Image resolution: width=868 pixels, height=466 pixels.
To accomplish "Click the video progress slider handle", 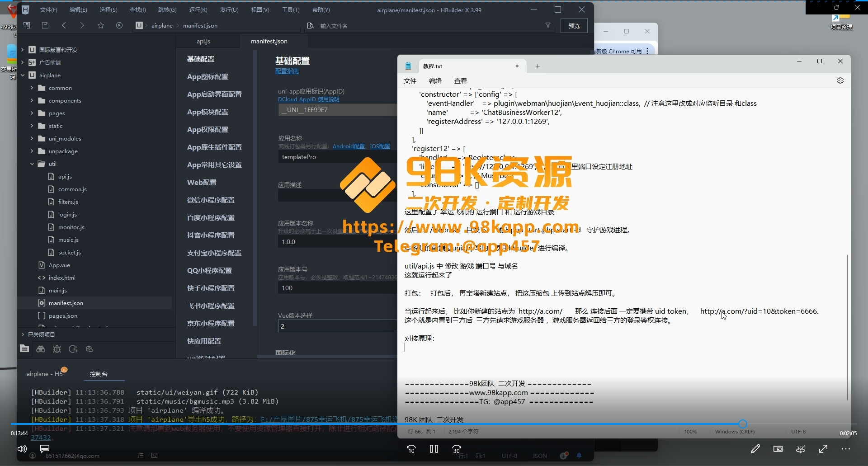I will click(x=743, y=424).
